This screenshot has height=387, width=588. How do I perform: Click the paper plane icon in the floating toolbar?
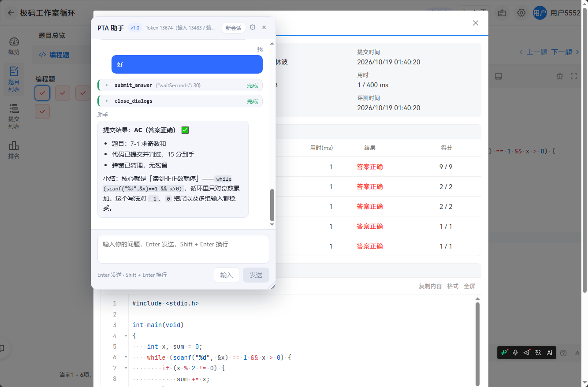click(527, 353)
